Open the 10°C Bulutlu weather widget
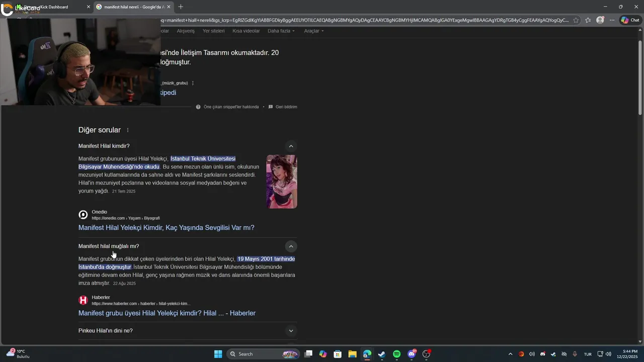This screenshot has height=362, width=644. pos(18,354)
